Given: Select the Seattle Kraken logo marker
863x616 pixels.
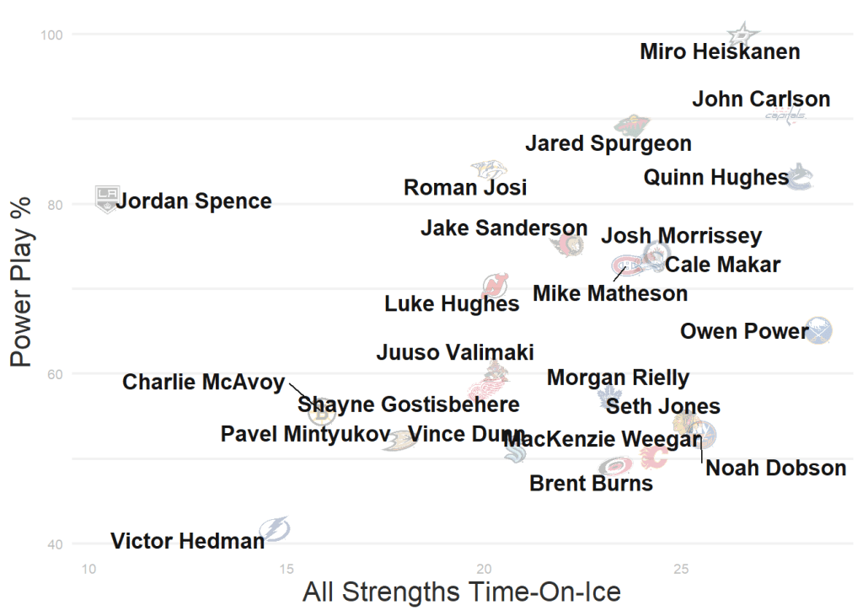Looking at the screenshot, I should pos(515,453).
